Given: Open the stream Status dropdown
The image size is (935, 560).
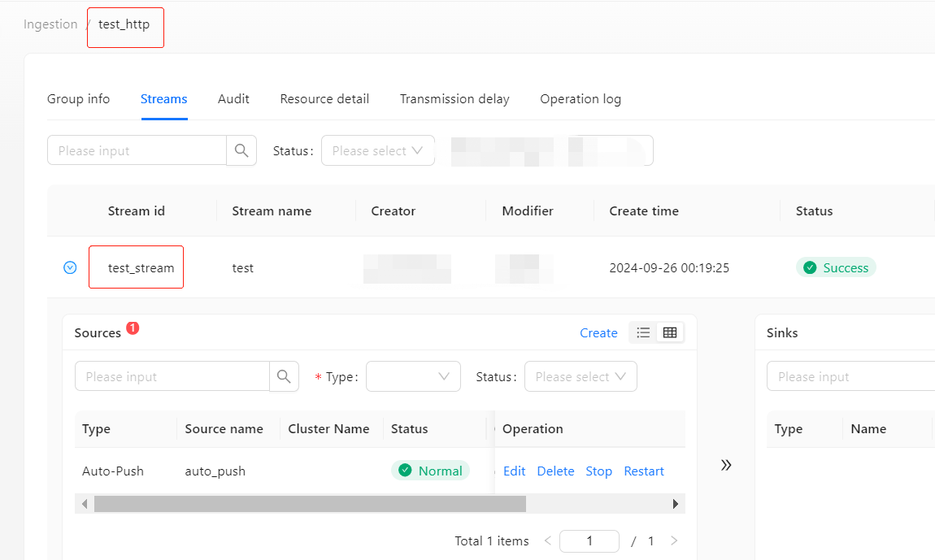Looking at the screenshot, I should pyautogui.click(x=377, y=150).
